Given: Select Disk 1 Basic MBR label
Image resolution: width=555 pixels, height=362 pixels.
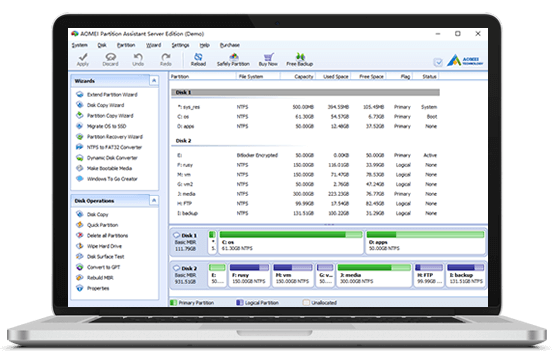Looking at the screenshot, I should (185, 242).
